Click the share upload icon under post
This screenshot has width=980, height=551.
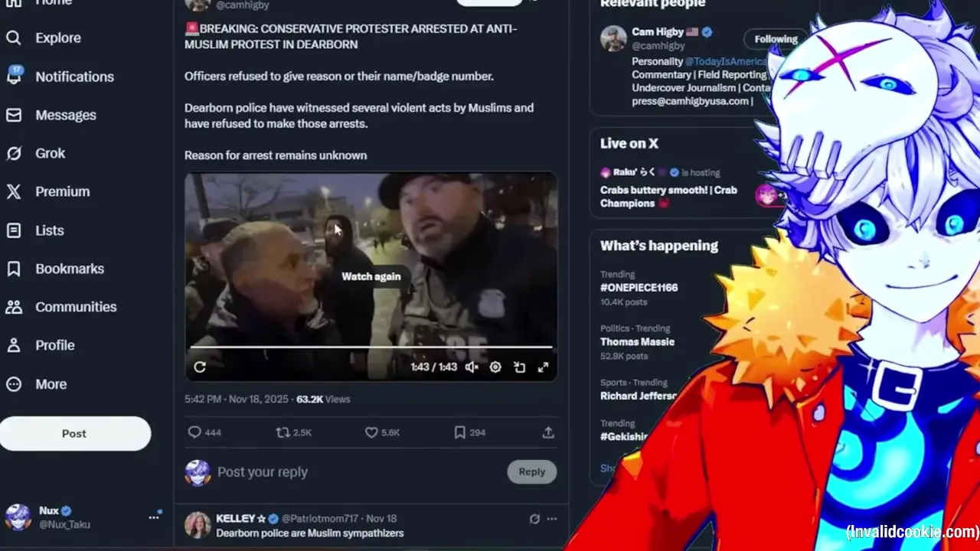[x=548, y=432]
